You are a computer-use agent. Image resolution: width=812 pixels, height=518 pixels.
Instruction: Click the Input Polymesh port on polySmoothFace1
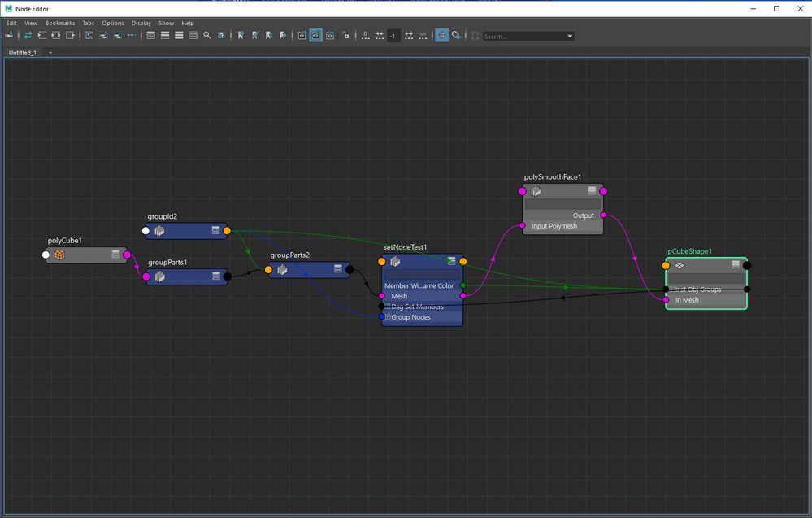(522, 225)
